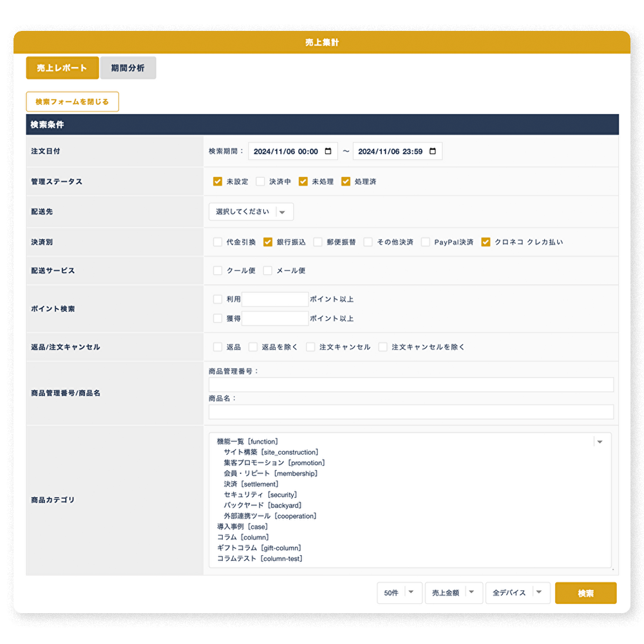This screenshot has width=644, height=644.
Task: Uncheck the 未設定 status checkbox
Action: tap(218, 182)
